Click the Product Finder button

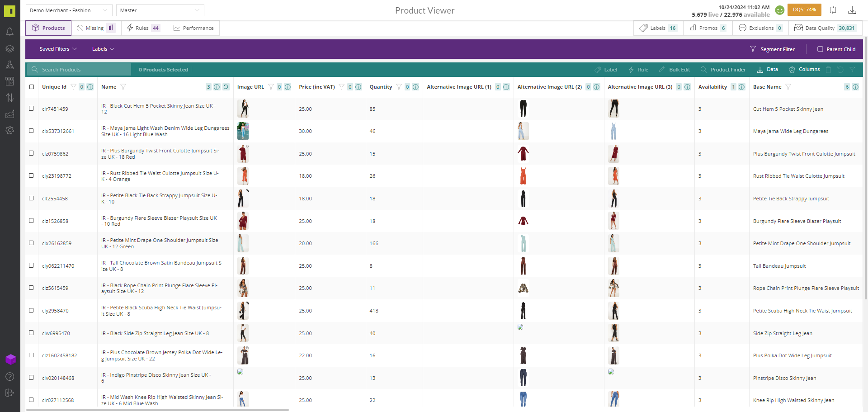pyautogui.click(x=723, y=70)
